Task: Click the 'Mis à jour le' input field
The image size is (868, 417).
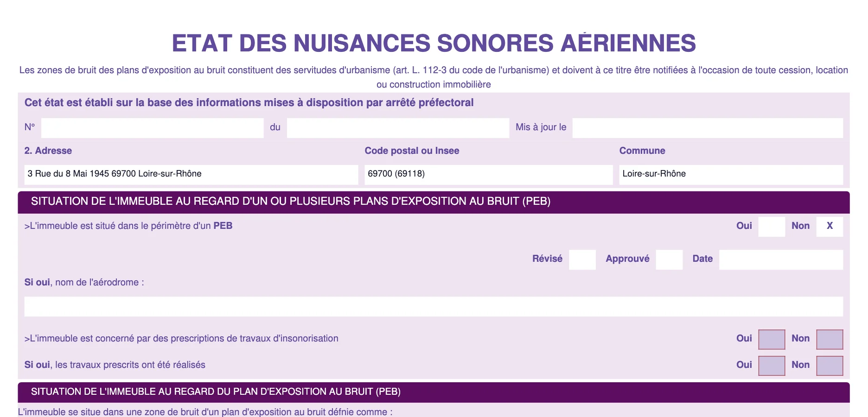Action: click(x=708, y=128)
